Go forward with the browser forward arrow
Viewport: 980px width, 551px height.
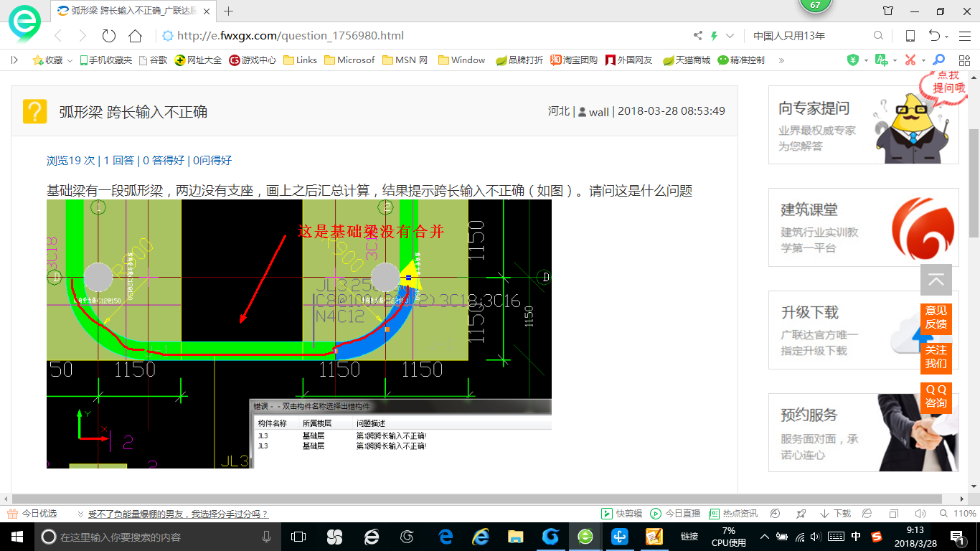point(83,36)
